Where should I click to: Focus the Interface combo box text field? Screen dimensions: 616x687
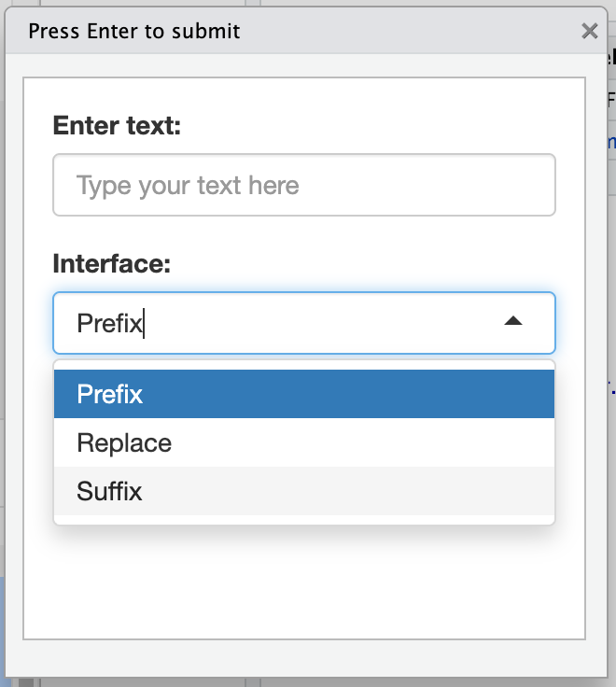tap(280, 323)
